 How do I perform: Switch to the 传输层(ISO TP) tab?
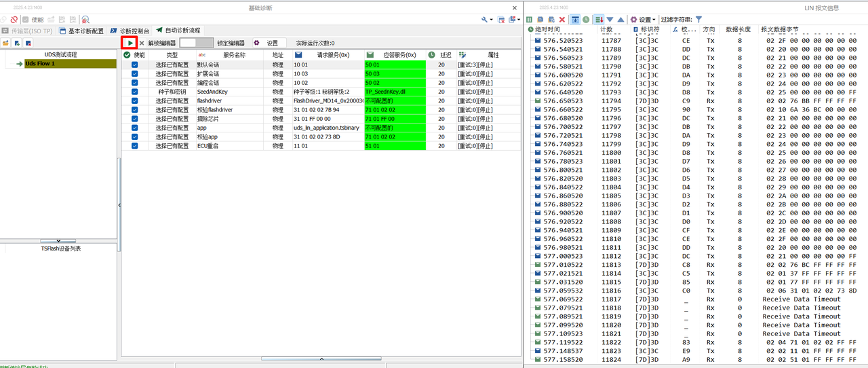(x=27, y=31)
